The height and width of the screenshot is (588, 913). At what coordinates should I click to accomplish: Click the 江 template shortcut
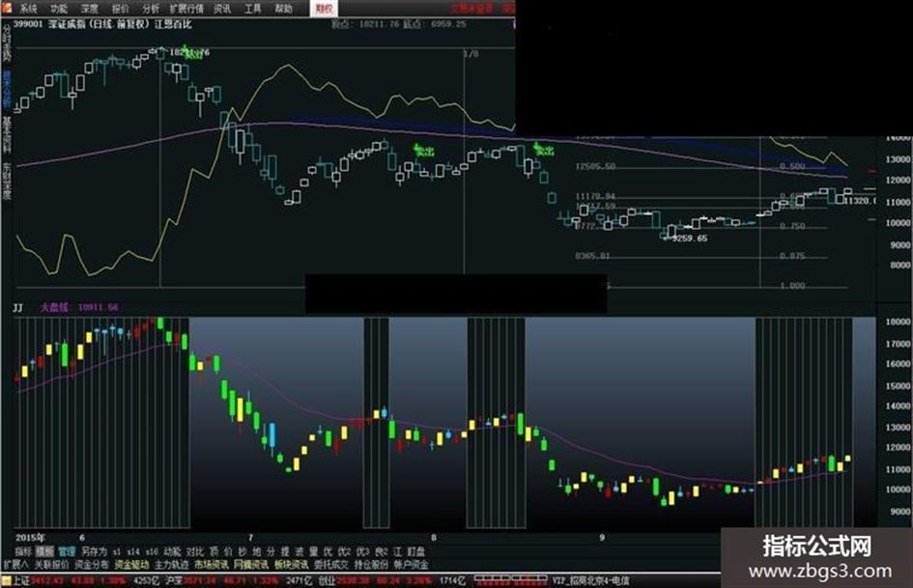click(x=398, y=550)
